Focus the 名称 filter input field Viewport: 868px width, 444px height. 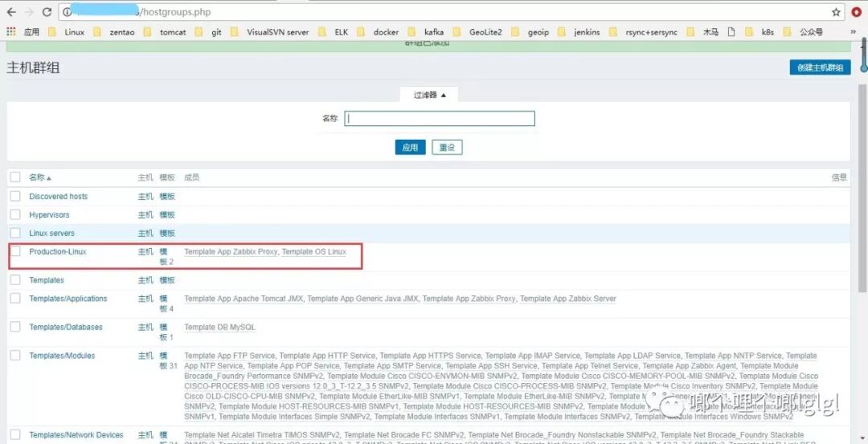(440, 118)
